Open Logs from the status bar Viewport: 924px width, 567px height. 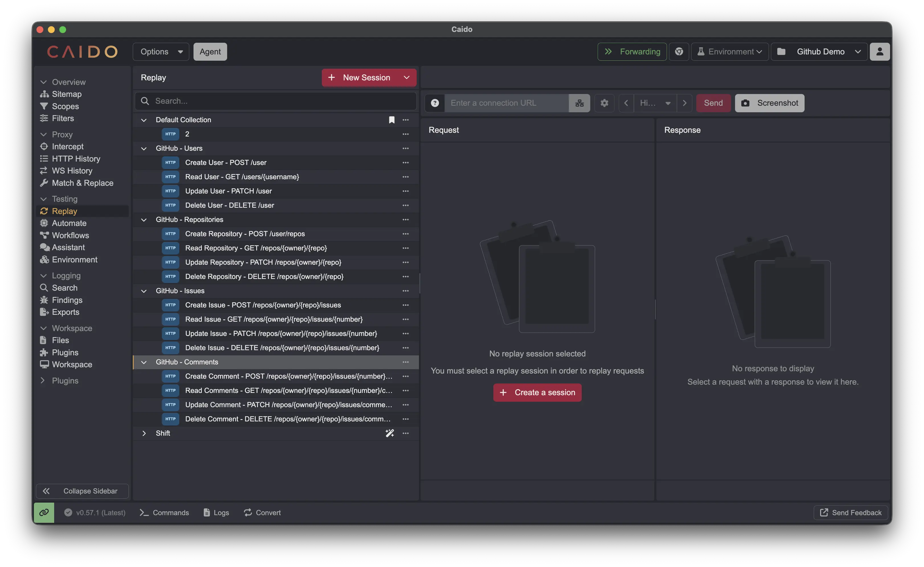pyautogui.click(x=216, y=513)
